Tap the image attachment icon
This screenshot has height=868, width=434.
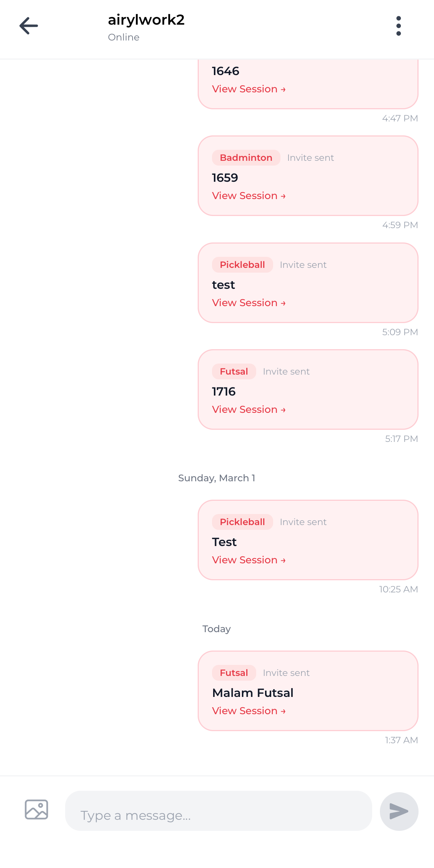pyautogui.click(x=36, y=809)
